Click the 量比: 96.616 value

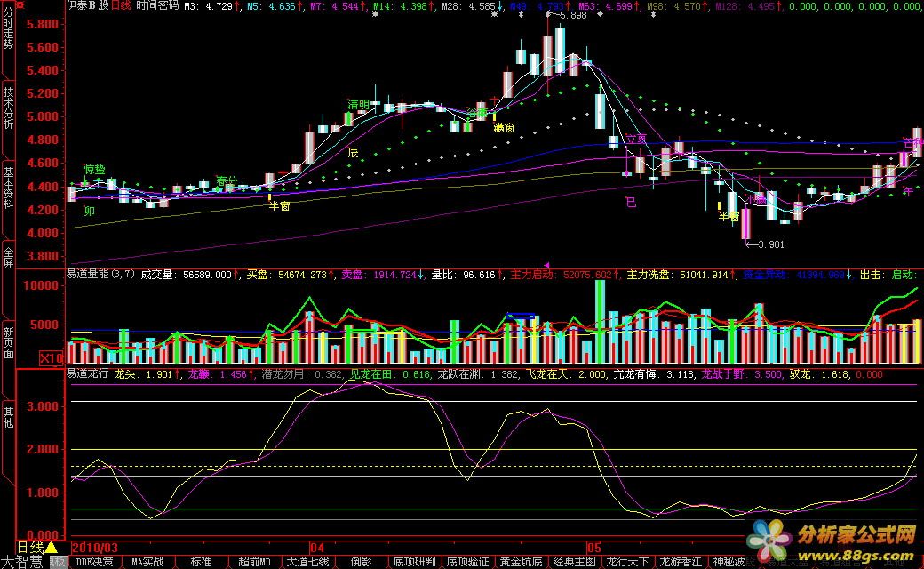(x=466, y=275)
